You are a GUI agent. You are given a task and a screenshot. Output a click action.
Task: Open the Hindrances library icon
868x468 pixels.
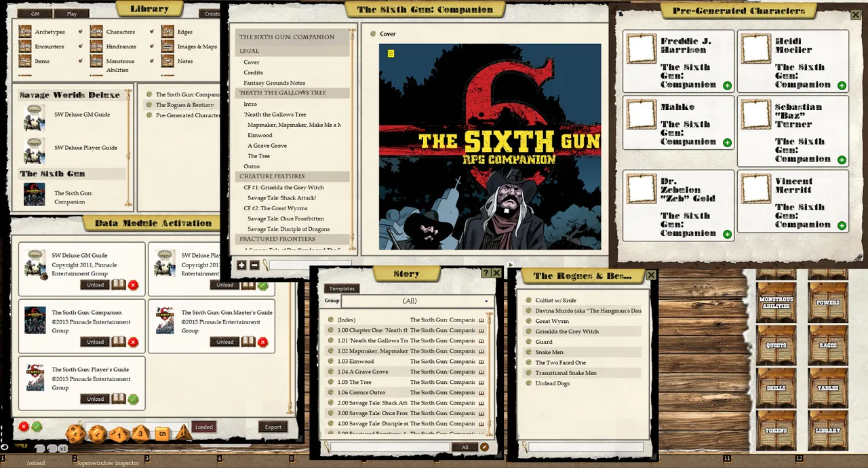pos(96,47)
